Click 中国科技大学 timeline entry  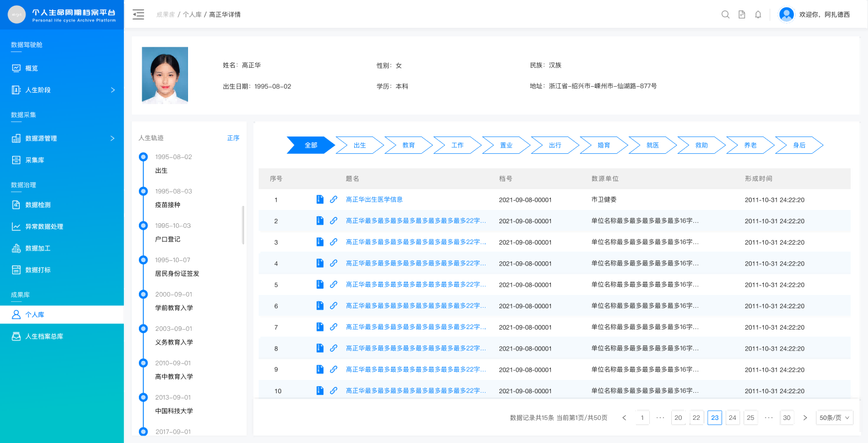tap(174, 411)
